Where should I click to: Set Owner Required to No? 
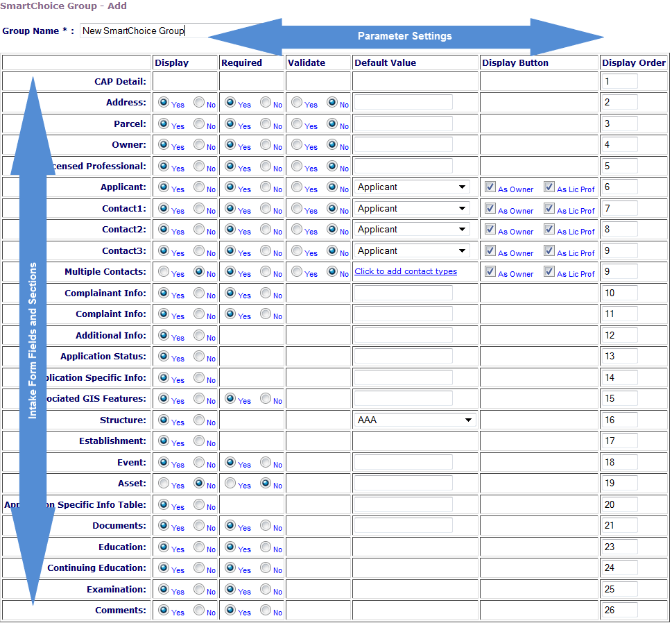pyautogui.click(x=266, y=145)
